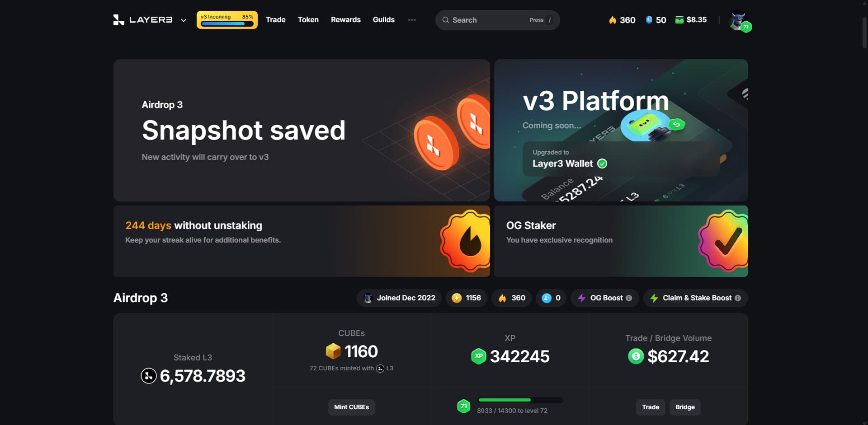This screenshot has width=868, height=425.
Task: Click the flame streak 360 icon
Action: coord(613,20)
